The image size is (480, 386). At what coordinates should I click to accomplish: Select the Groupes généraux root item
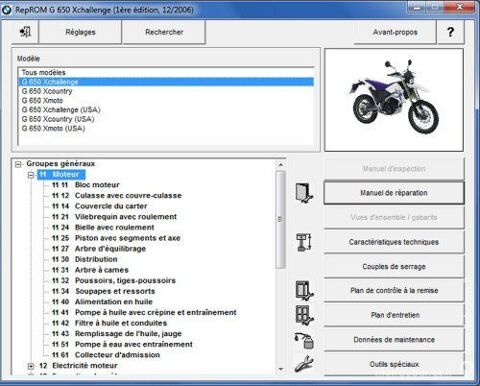(x=61, y=164)
